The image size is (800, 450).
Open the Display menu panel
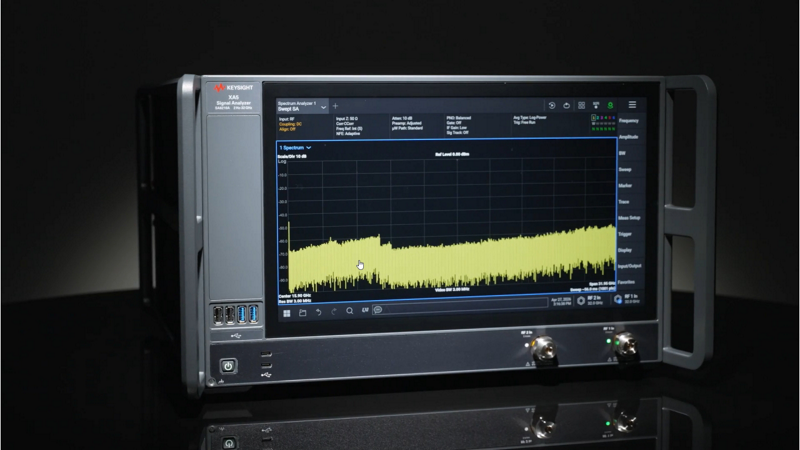click(x=625, y=250)
